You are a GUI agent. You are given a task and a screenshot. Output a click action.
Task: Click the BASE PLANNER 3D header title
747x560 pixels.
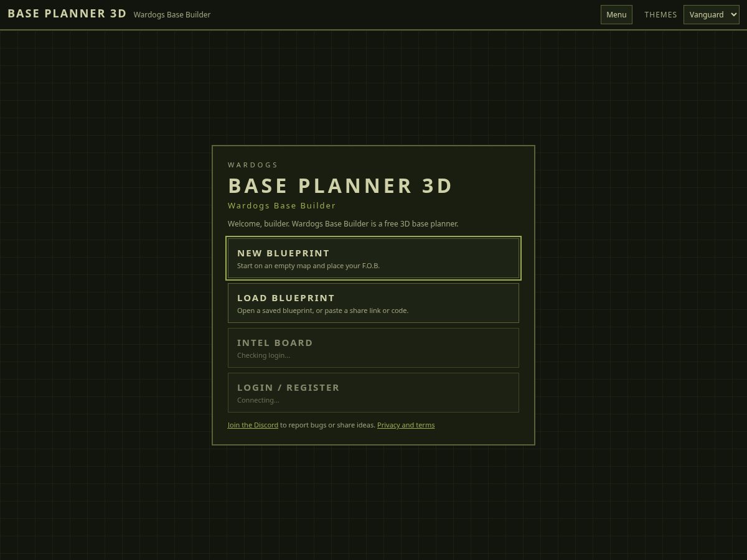point(67,14)
